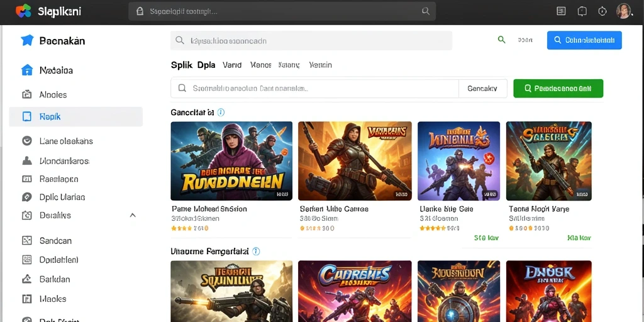Click the blue home icon beside Nadaioa

(x=26, y=70)
